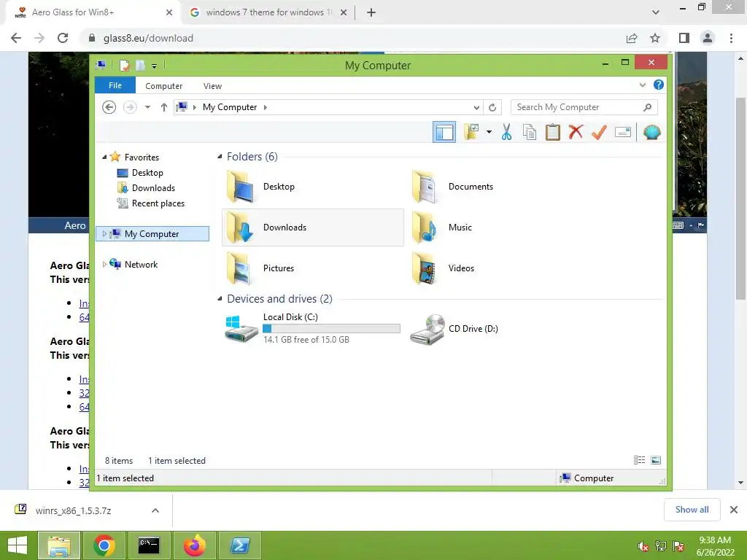The height and width of the screenshot is (560, 747).
Task: Share this page icon in Chrome
Action: [x=632, y=38]
